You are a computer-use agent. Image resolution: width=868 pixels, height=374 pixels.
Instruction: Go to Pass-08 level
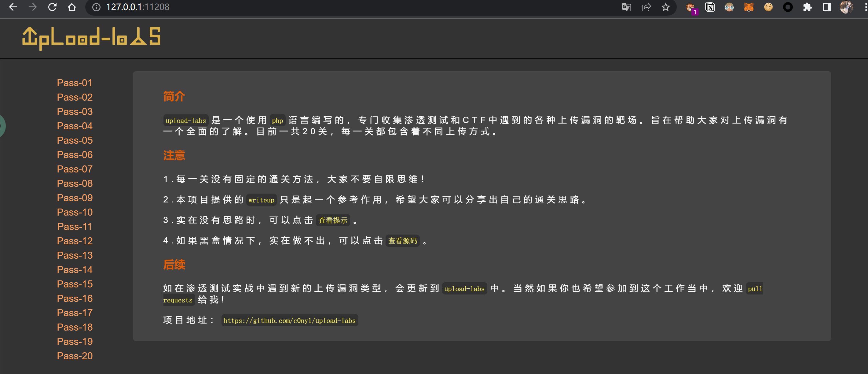(75, 183)
